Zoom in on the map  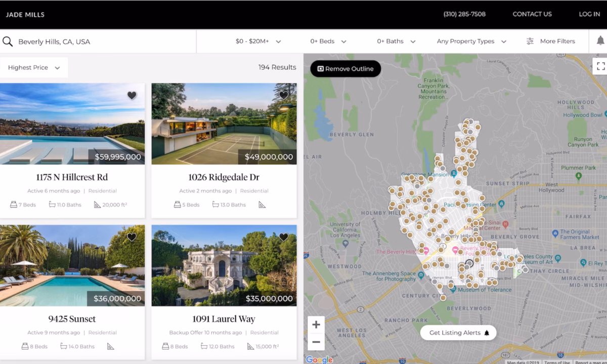pos(316,324)
